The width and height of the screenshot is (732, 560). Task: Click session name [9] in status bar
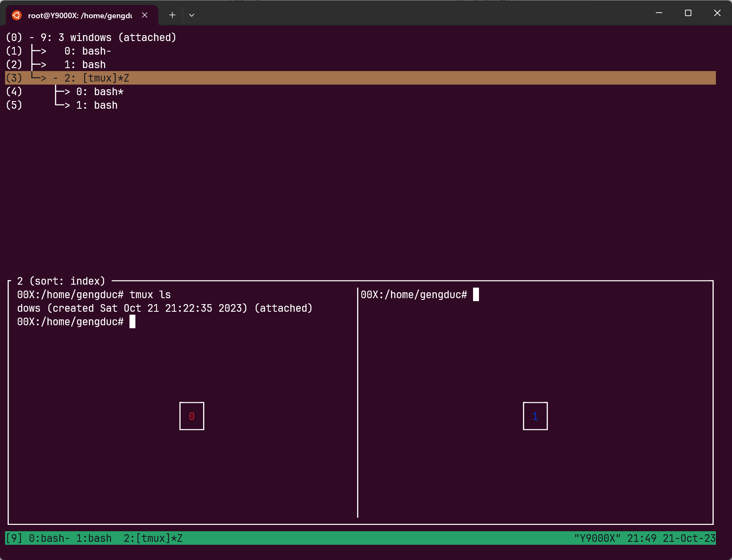[14, 538]
